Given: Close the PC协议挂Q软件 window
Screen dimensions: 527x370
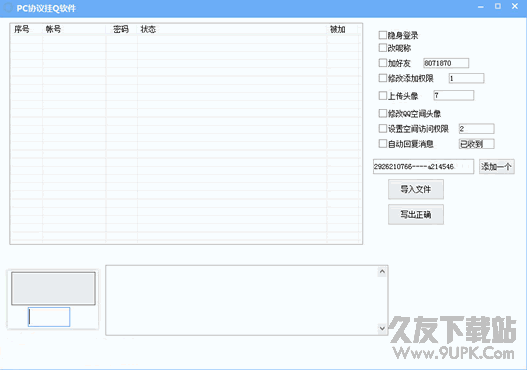Looking at the screenshot, I should pyautogui.click(x=515, y=6).
